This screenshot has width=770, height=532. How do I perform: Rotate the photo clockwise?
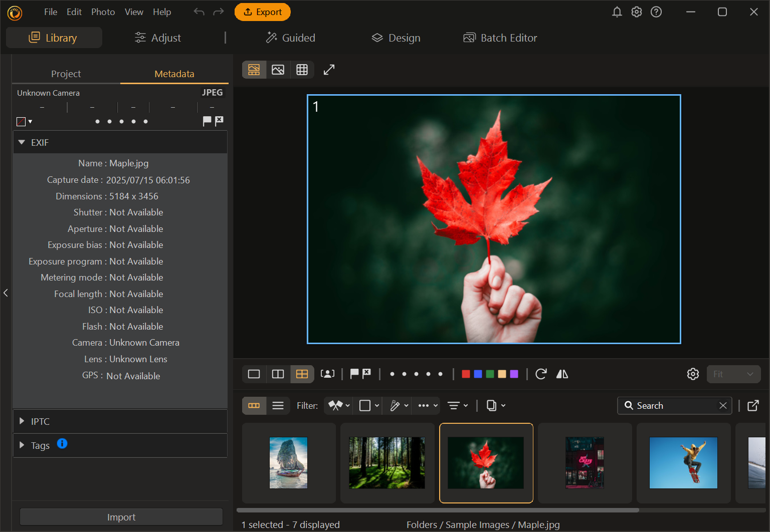541,374
